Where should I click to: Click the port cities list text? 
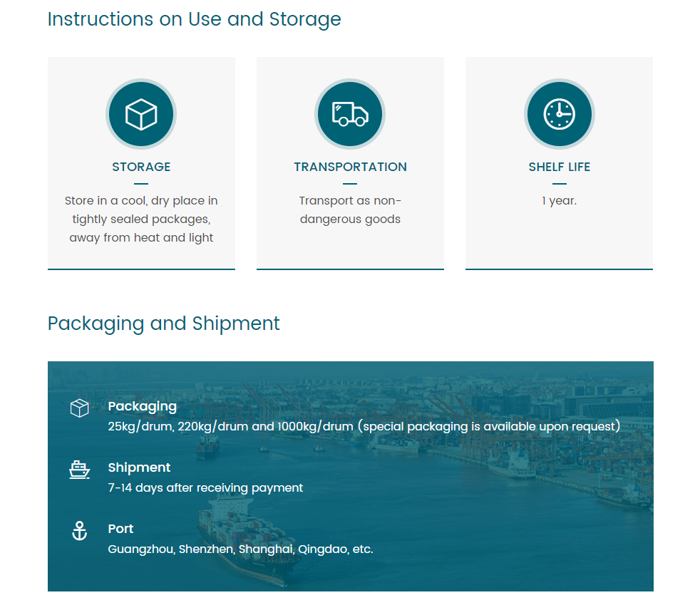(240, 549)
